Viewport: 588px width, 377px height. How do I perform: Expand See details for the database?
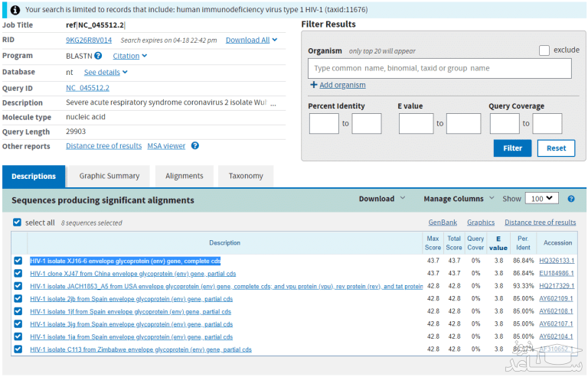[106, 72]
